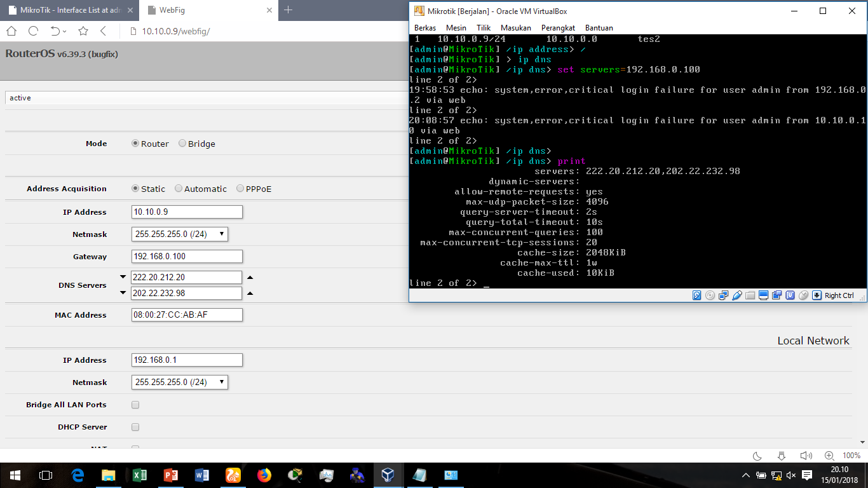The width and height of the screenshot is (868, 488).
Task: Click the MAC Address field
Action: click(x=187, y=315)
